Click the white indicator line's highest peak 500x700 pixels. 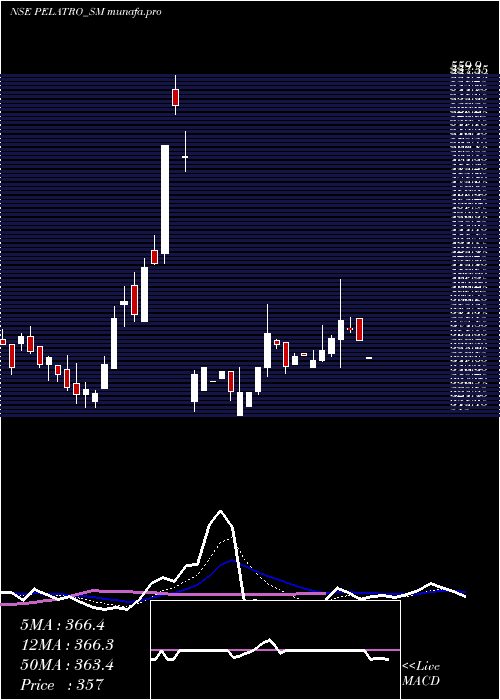[220, 511]
